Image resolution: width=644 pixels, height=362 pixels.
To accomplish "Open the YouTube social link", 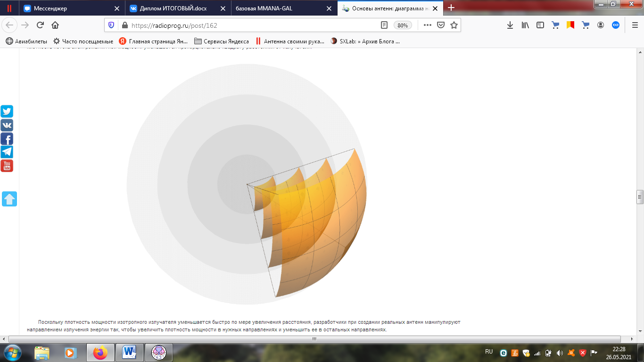I will (7, 165).
